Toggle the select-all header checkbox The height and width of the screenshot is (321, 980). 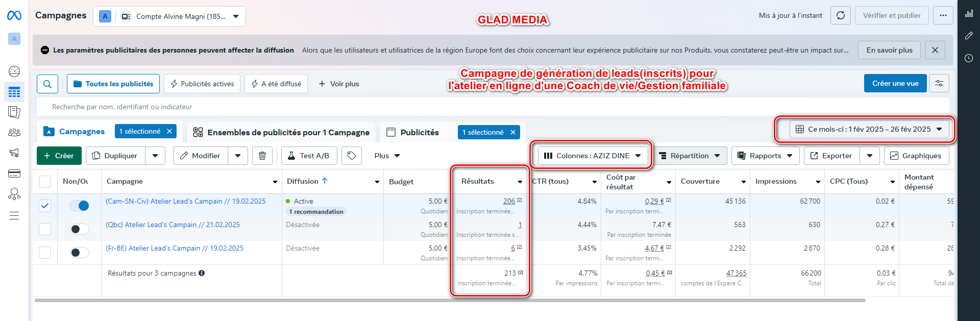pyautogui.click(x=45, y=182)
